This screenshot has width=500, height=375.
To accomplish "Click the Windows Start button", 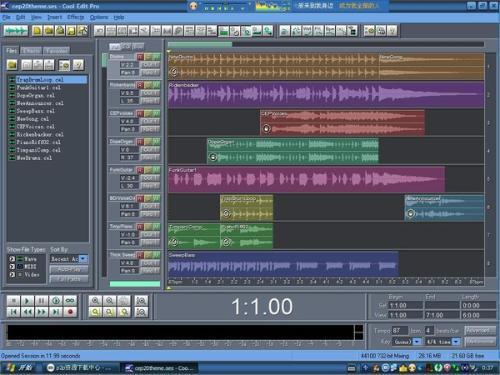I will click(x=20, y=368).
